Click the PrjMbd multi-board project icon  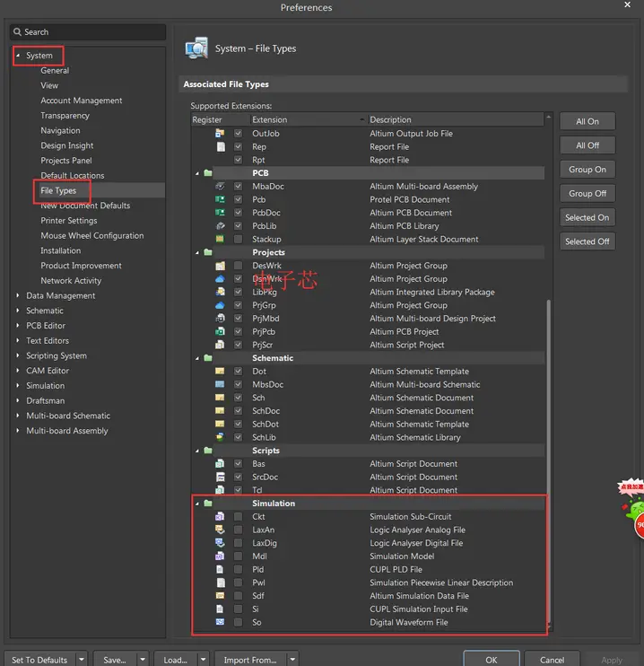(x=220, y=318)
